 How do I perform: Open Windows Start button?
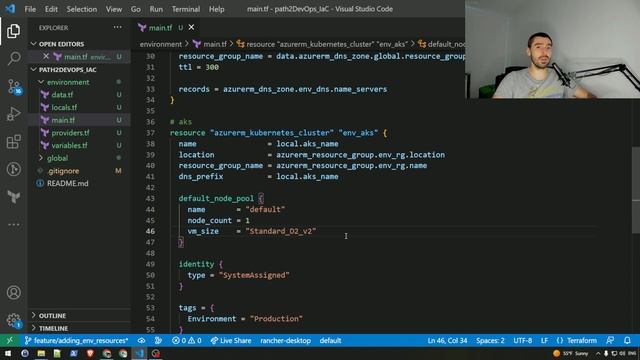click(x=8, y=353)
